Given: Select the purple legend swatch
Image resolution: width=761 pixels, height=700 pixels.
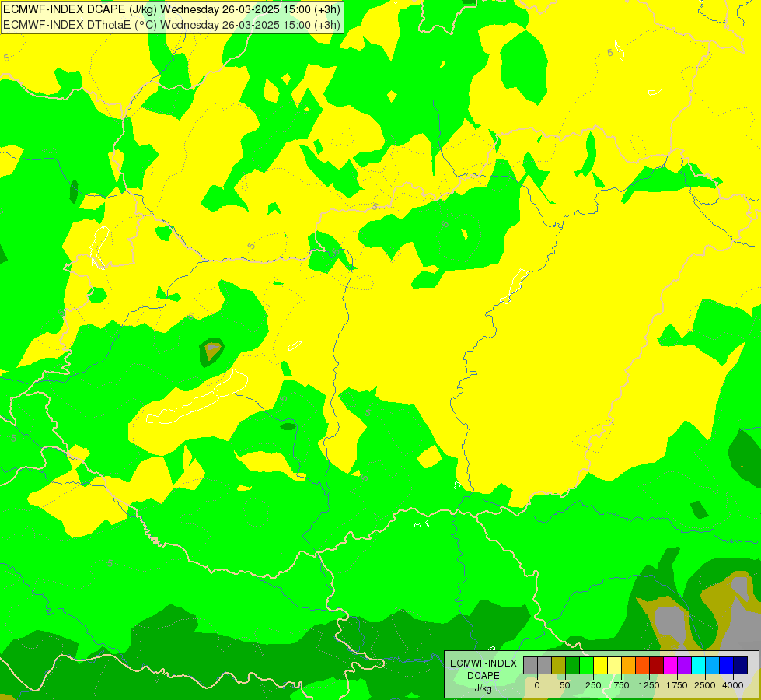Looking at the screenshot, I should click(684, 665).
